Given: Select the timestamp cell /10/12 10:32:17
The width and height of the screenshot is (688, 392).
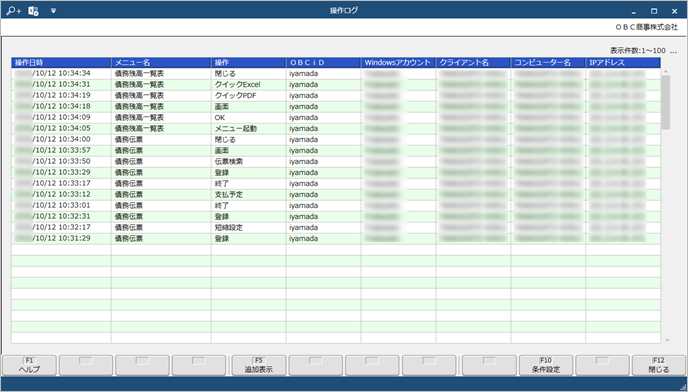Looking at the screenshot, I should click(61, 227).
